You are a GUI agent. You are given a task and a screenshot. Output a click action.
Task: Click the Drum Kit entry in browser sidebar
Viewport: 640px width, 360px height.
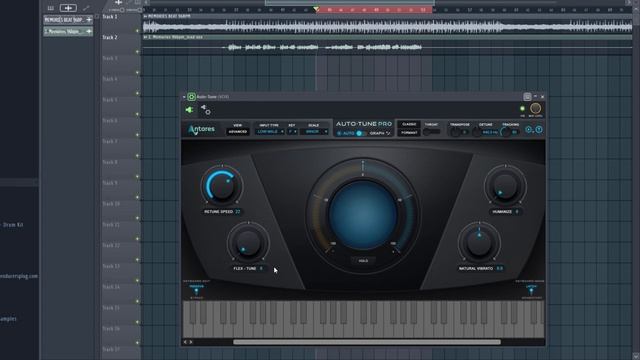pyautogui.click(x=13, y=225)
